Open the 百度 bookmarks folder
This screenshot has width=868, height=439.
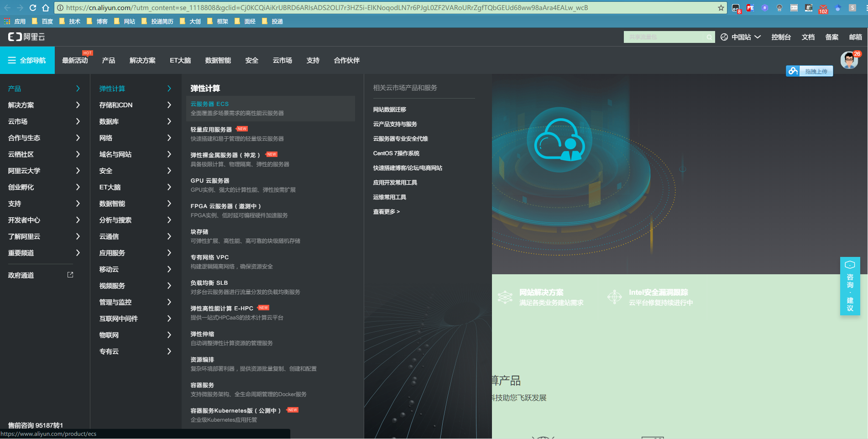[x=42, y=21]
